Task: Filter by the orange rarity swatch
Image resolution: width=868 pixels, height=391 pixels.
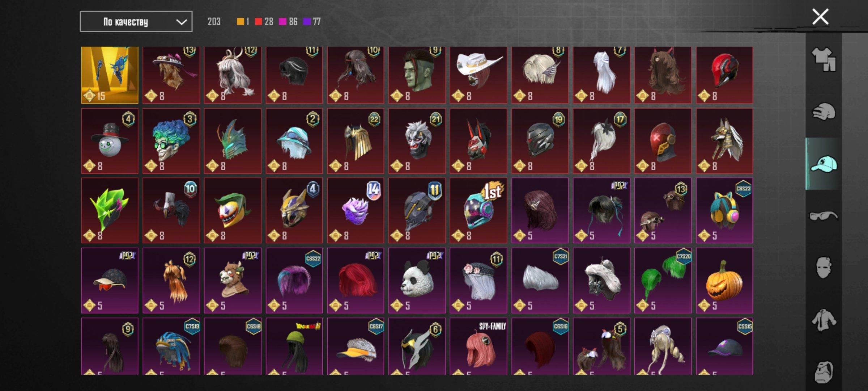Action: point(240,22)
